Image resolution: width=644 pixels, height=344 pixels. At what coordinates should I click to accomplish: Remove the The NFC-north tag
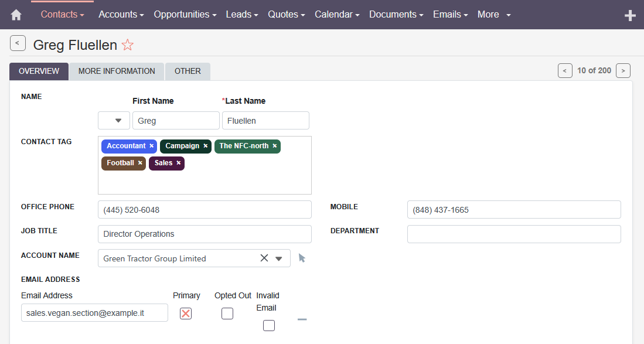275,146
